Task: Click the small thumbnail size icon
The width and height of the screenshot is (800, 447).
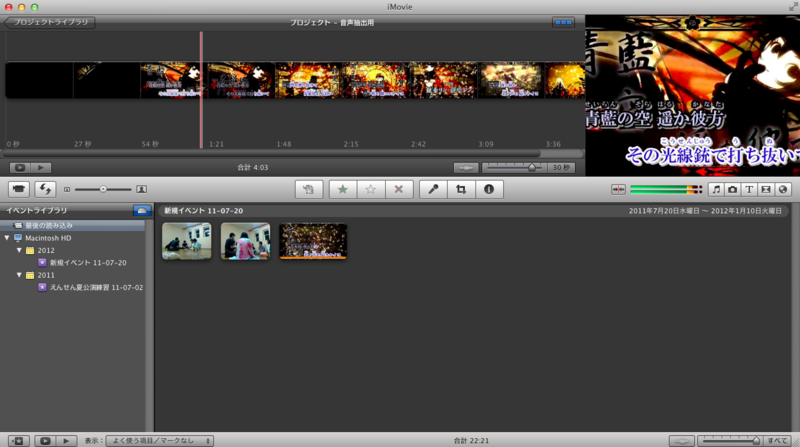Action: coord(67,189)
